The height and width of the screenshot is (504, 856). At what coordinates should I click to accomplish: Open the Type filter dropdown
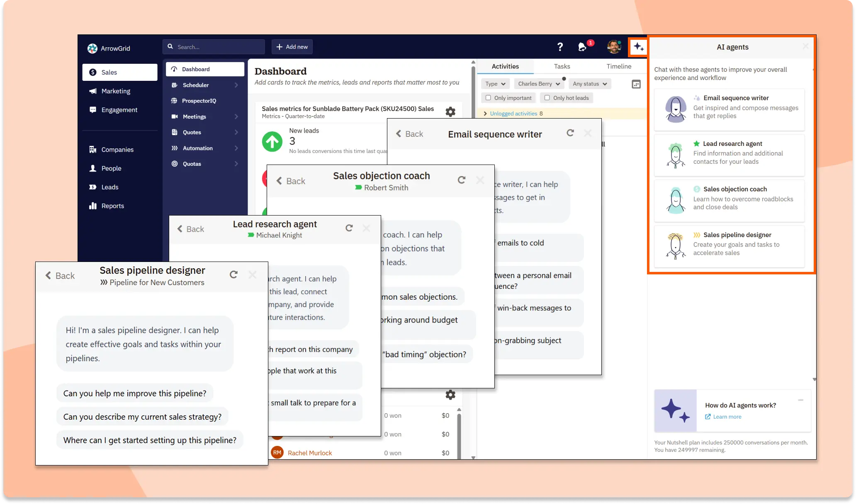(495, 84)
